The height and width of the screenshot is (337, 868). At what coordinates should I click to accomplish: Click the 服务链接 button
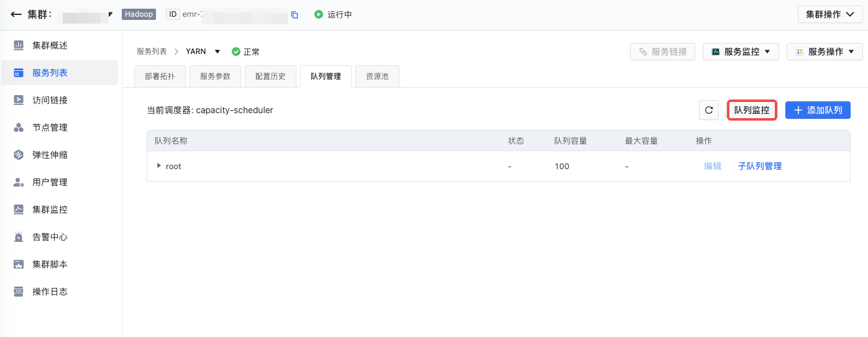(662, 52)
